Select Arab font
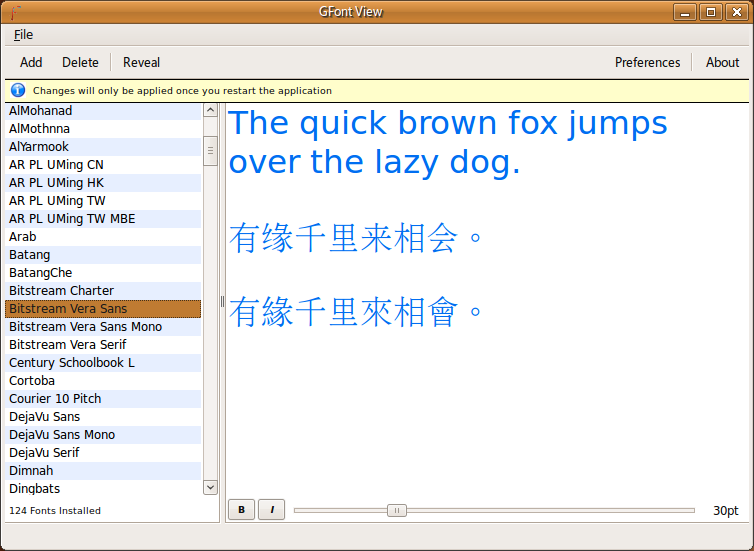 103,237
